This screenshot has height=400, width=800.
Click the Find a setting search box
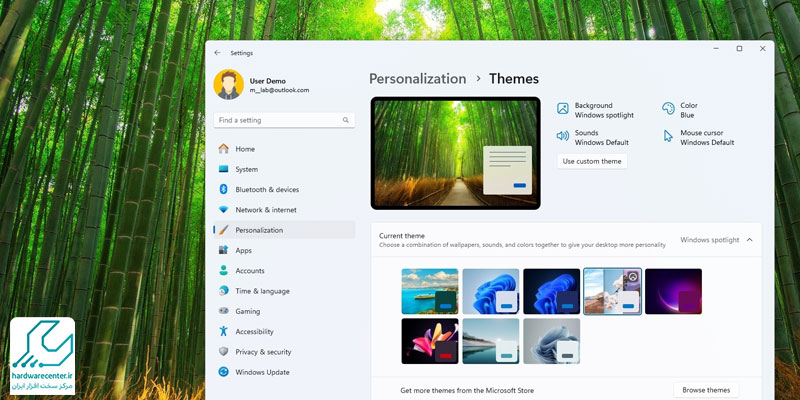coord(284,120)
